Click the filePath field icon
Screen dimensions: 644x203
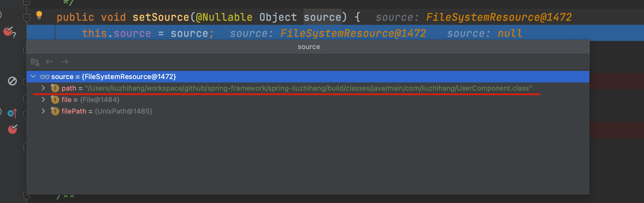click(x=55, y=111)
